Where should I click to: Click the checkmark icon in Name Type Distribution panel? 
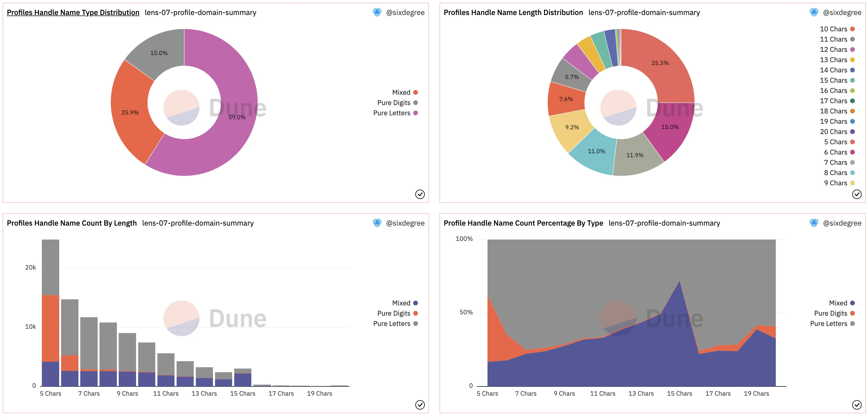click(420, 194)
